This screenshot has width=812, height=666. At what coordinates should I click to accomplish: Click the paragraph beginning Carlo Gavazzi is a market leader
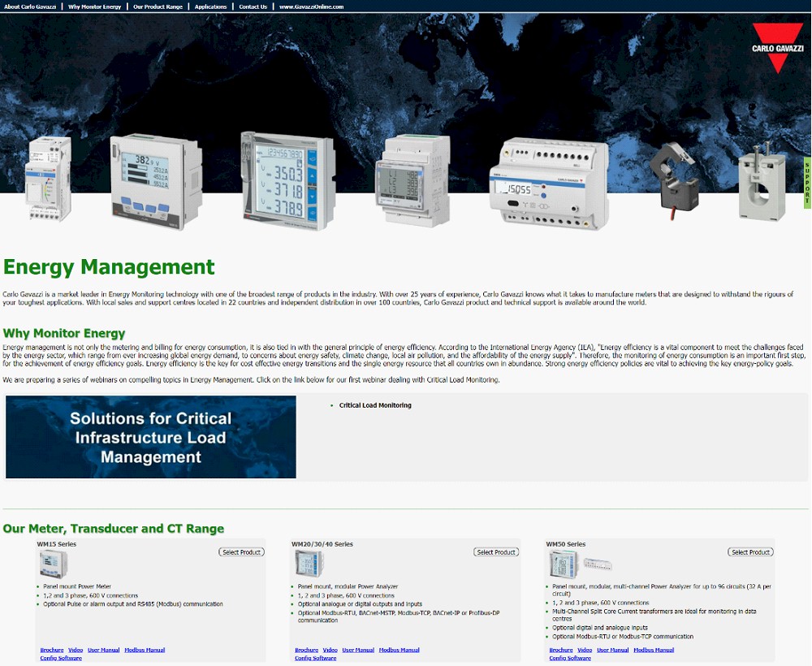pyautogui.click(x=398, y=298)
